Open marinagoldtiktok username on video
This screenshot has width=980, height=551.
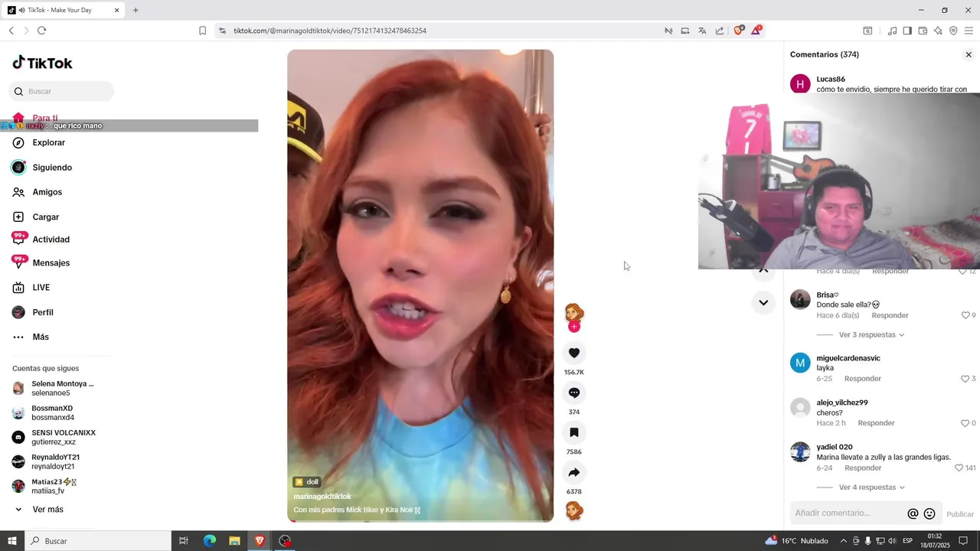coord(322,497)
